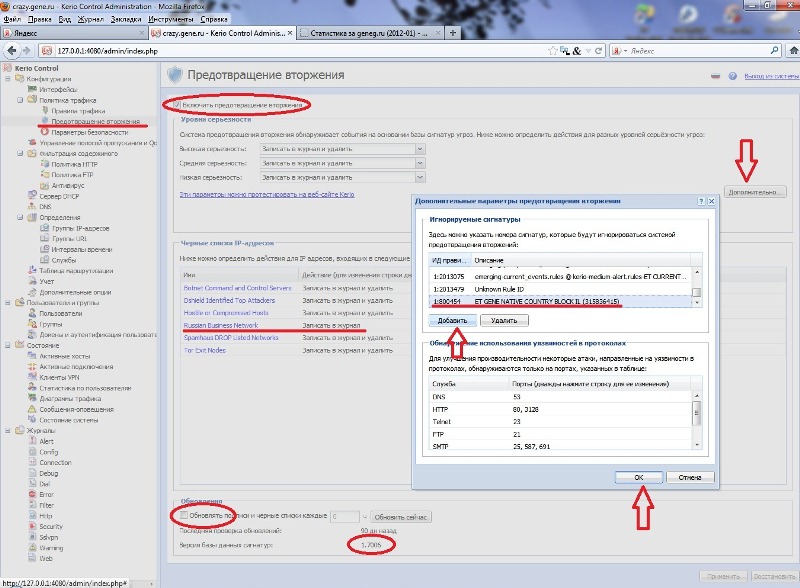Open Антивирус folder icon
800x588 pixels.
click(x=45, y=185)
